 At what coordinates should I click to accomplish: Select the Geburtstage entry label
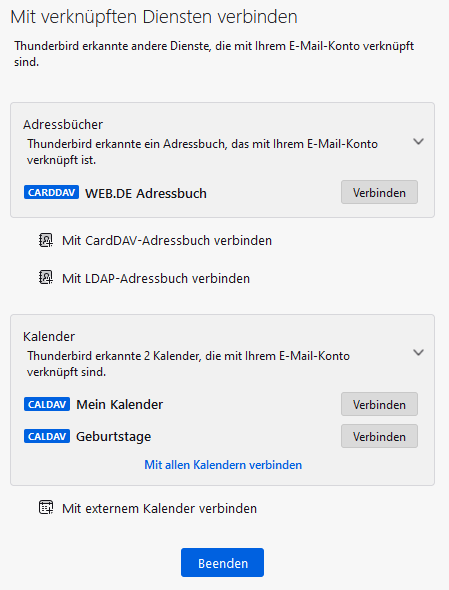pyautogui.click(x=114, y=436)
